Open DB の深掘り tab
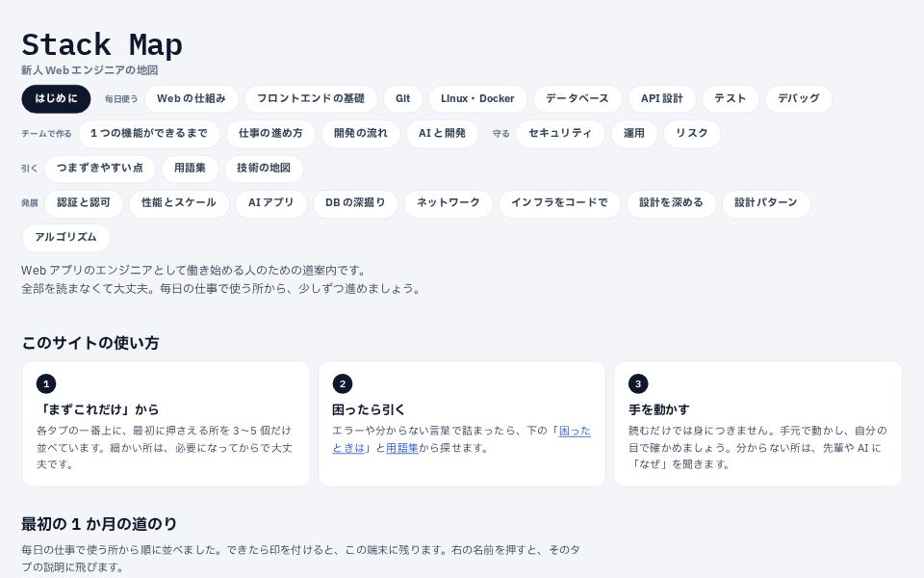This screenshot has height=578, width=924. pyautogui.click(x=355, y=203)
